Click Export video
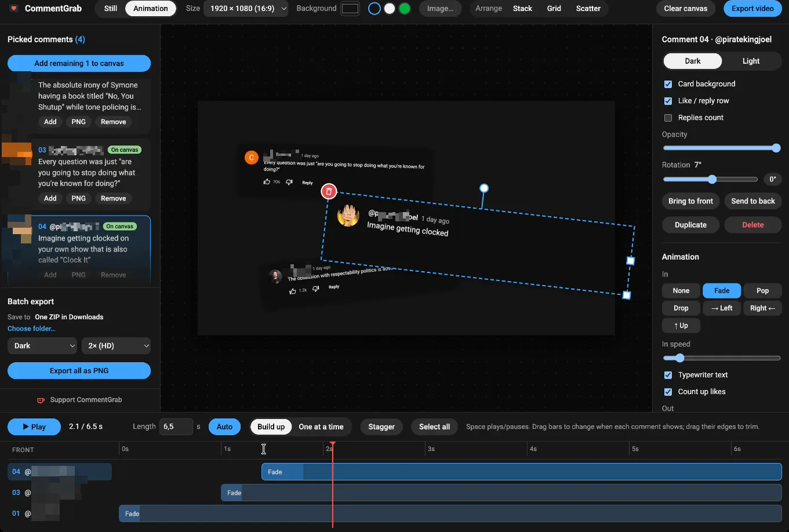The height and width of the screenshot is (532, 789). 752,9
